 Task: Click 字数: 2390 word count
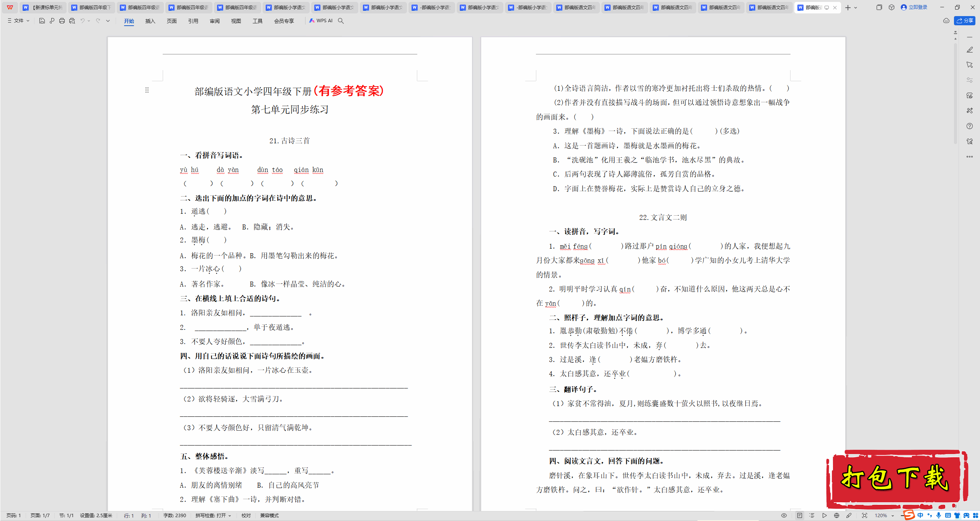point(175,516)
